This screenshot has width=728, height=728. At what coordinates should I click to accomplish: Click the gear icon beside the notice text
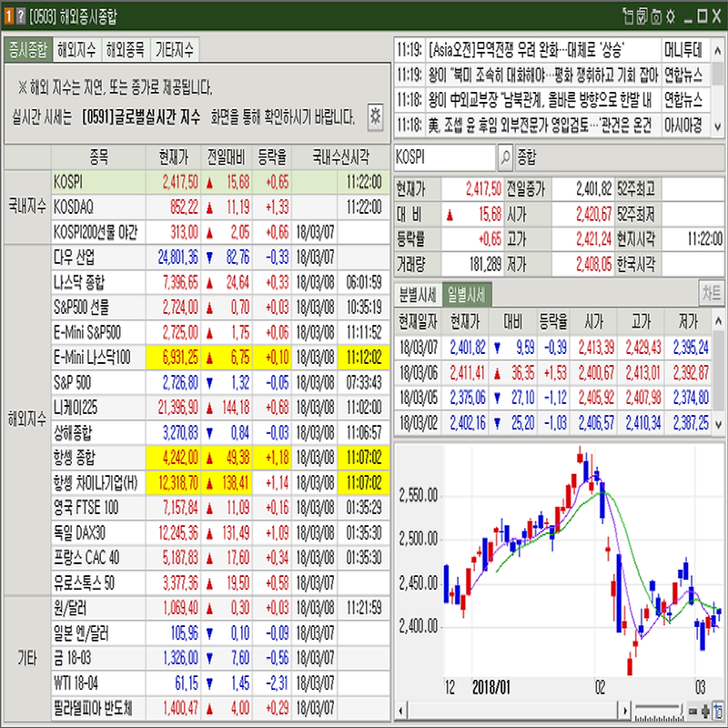375,116
